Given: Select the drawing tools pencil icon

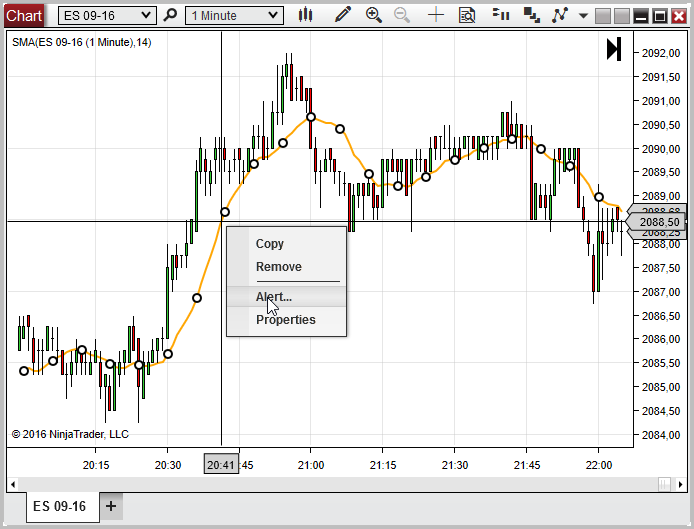Looking at the screenshot, I should tap(343, 16).
